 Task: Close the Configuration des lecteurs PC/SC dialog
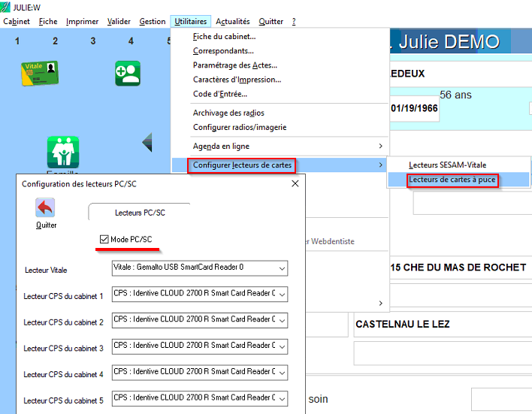tap(295, 183)
